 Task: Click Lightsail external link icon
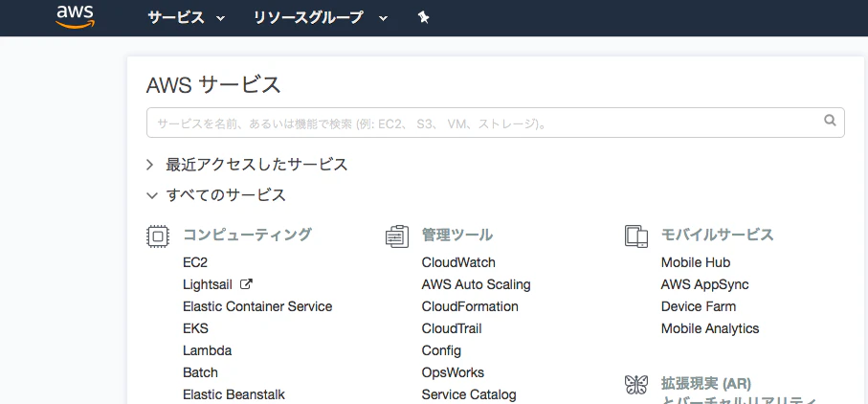pyautogui.click(x=246, y=284)
